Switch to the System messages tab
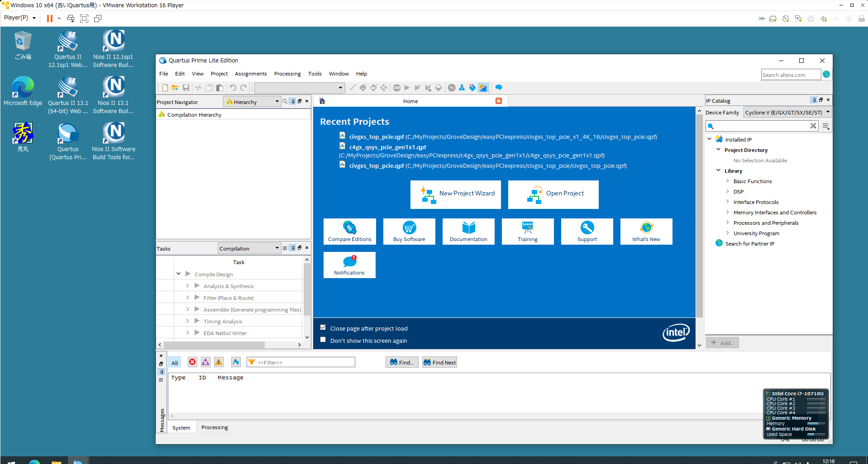868x464 pixels. pyautogui.click(x=181, y=427)
